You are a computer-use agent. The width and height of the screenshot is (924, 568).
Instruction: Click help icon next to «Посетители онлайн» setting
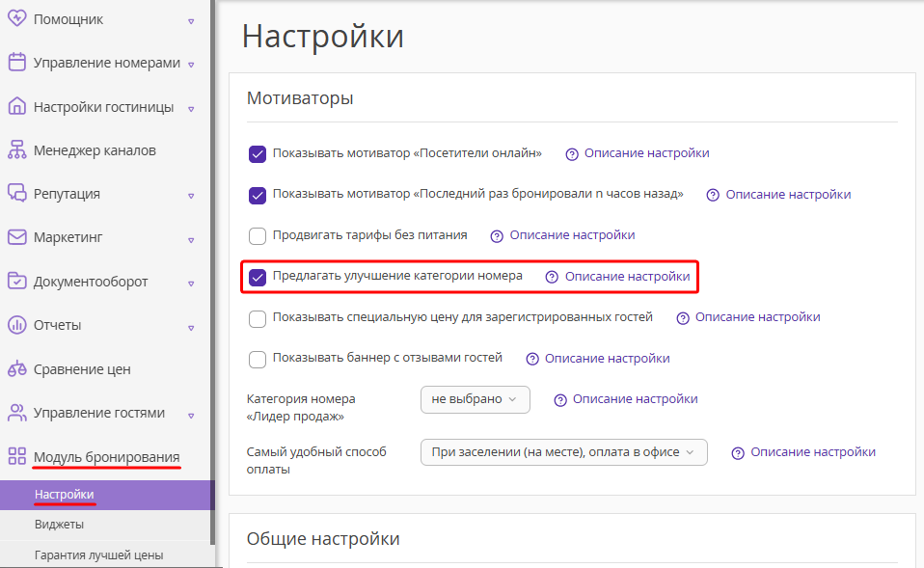tap(572, 154)
